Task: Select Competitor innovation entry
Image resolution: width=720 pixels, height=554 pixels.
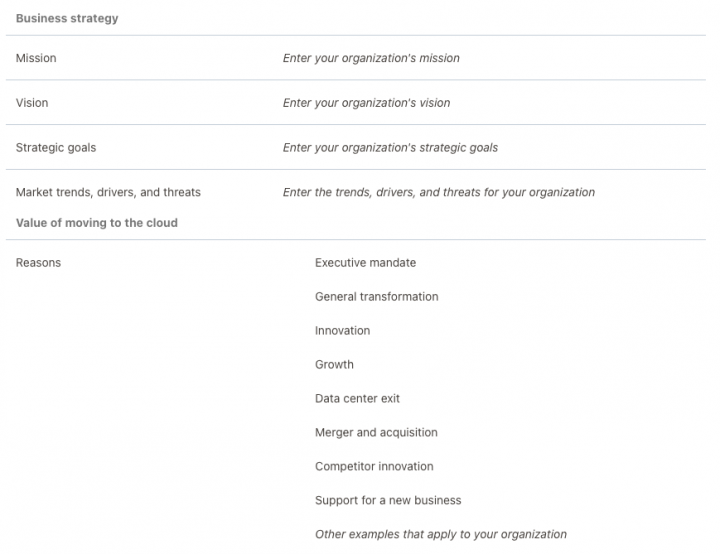Action: tap(374, 466)
